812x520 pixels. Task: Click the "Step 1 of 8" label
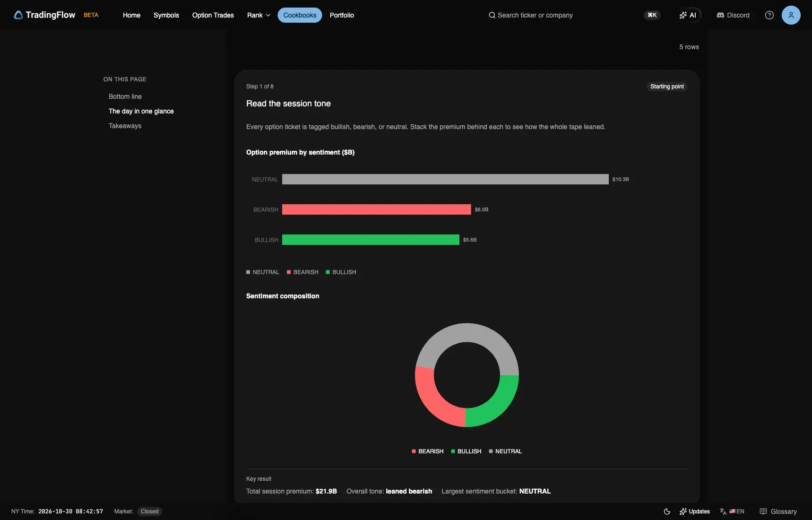[260, 87]
